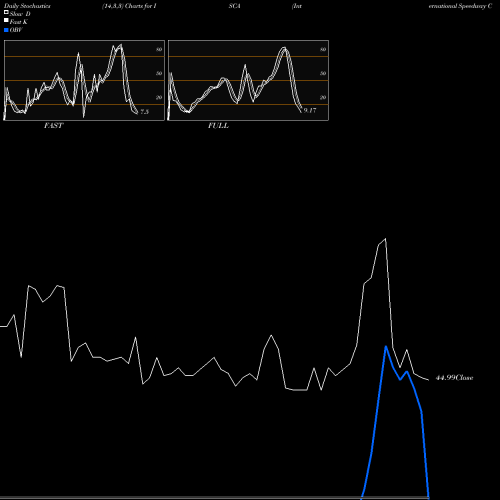The width and height of the screenshot is (500, 500).
Task: Click the 44.99 Close price label
Action: (454, 378)
